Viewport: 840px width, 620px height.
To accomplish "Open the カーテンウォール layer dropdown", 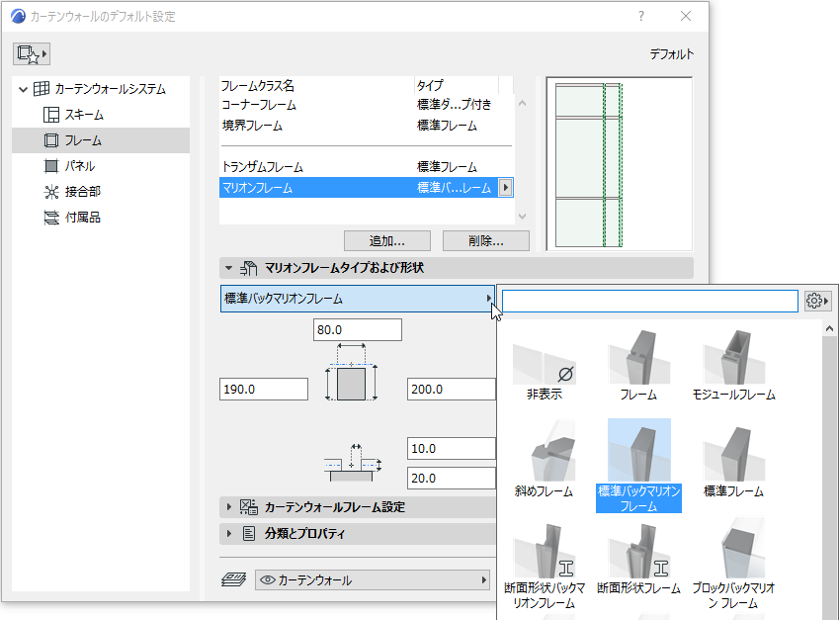I will click(373, 580).
